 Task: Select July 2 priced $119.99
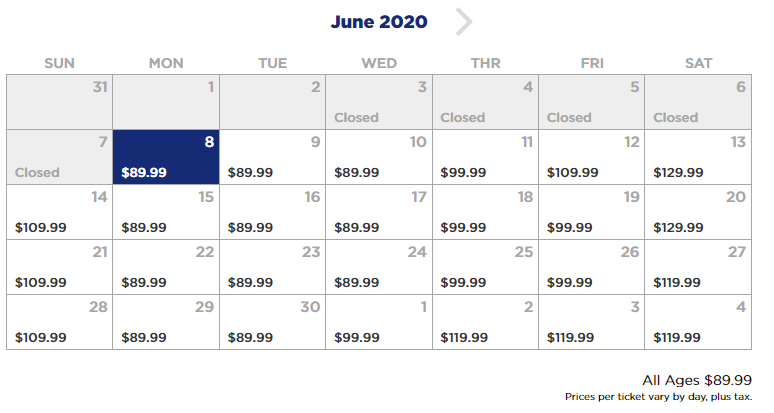485,322
